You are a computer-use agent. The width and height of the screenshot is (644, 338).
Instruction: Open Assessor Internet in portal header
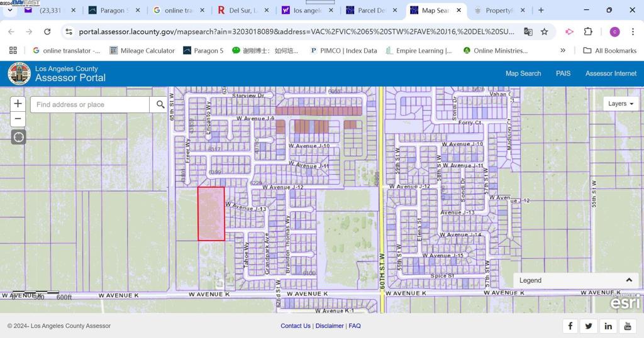tap(611, 74)
